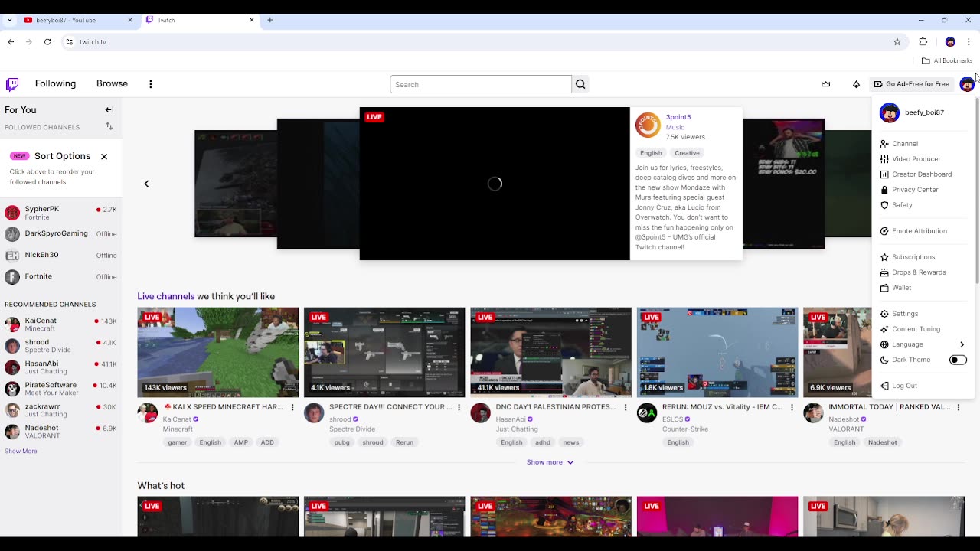Screen dimensions: 980x551
Task: Open options for ESLCS stream card
Action: 792,408
